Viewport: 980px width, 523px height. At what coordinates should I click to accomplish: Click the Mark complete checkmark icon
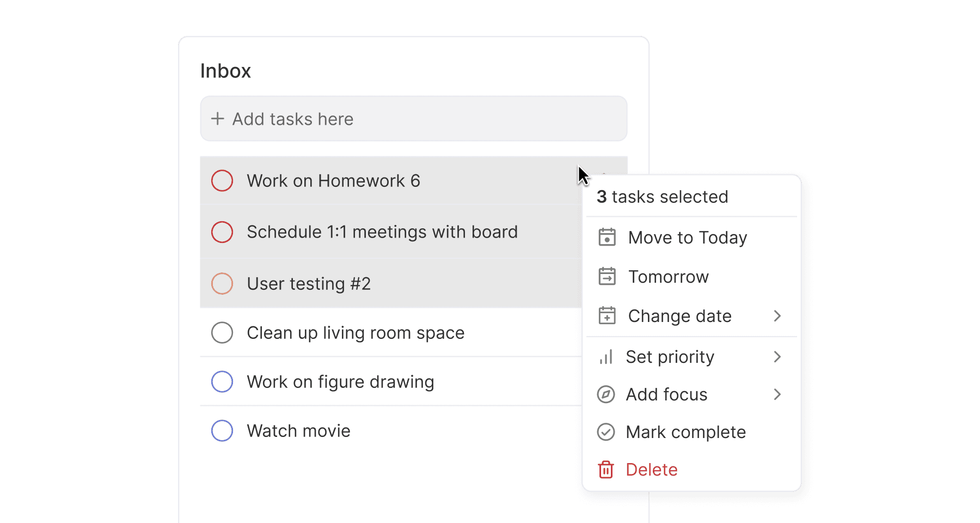tap(606, 432)
